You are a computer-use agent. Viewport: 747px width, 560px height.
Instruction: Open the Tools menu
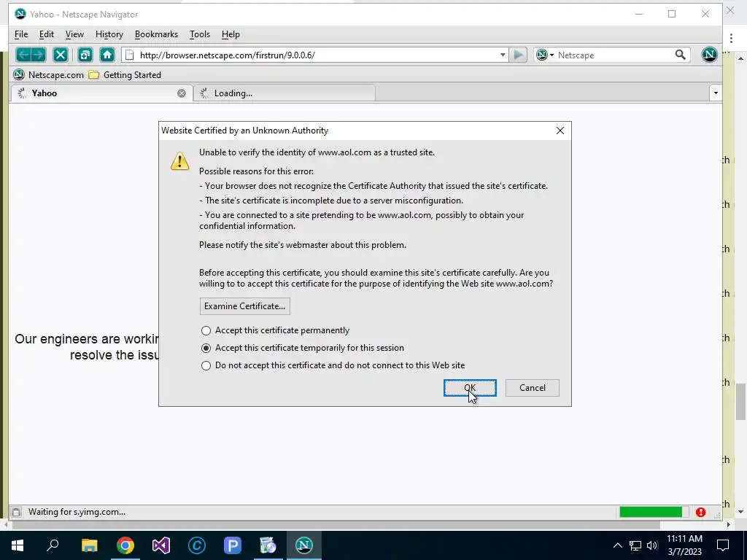[x=200, y=34]
